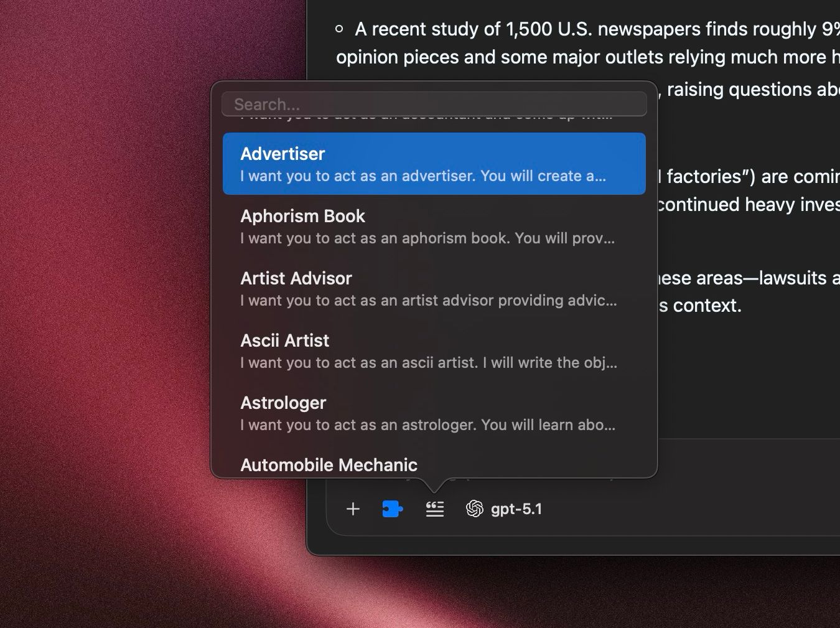Viewport: 840px width, 628px height.
Task: Pick the Artist Advisor prompt
Action: point(434,288)
